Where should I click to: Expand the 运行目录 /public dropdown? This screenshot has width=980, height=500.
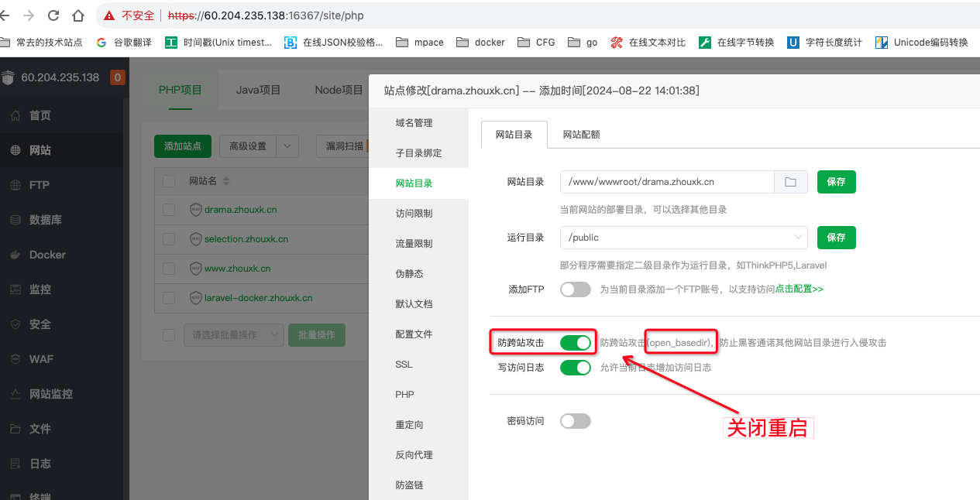coord(797,238)
